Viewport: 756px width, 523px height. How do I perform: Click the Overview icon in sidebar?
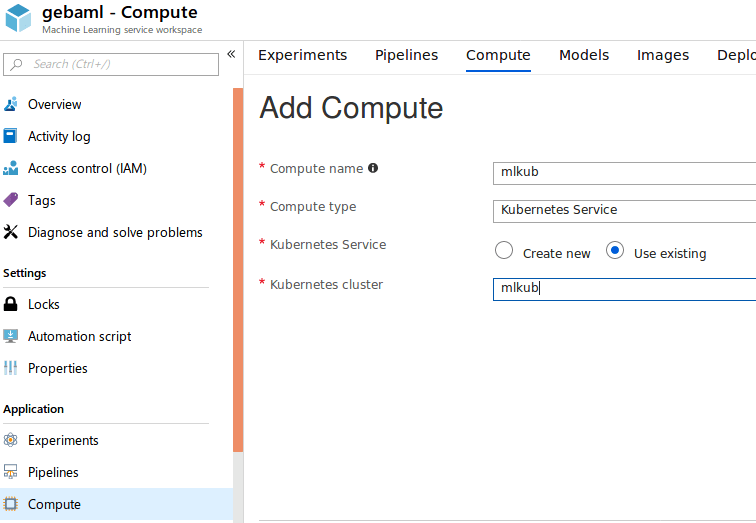tap(11, 104)
